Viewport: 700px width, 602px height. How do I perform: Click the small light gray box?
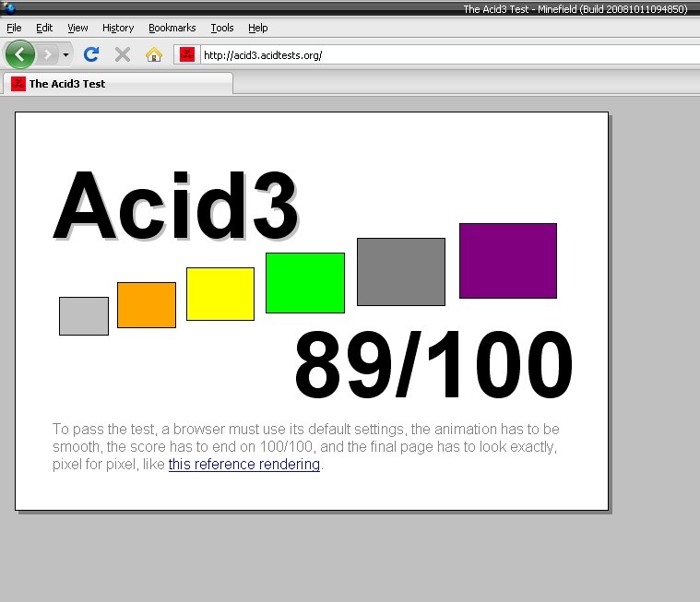[84, 316]
